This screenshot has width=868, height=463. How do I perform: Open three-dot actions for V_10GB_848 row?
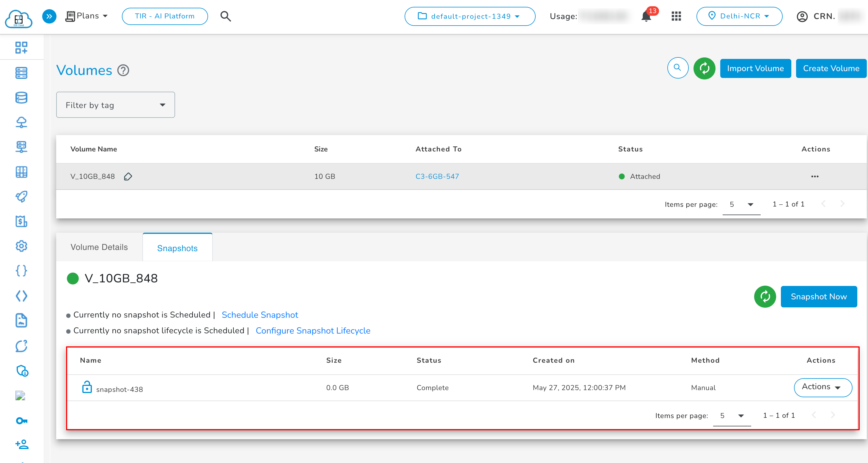[x=814, y=176]
